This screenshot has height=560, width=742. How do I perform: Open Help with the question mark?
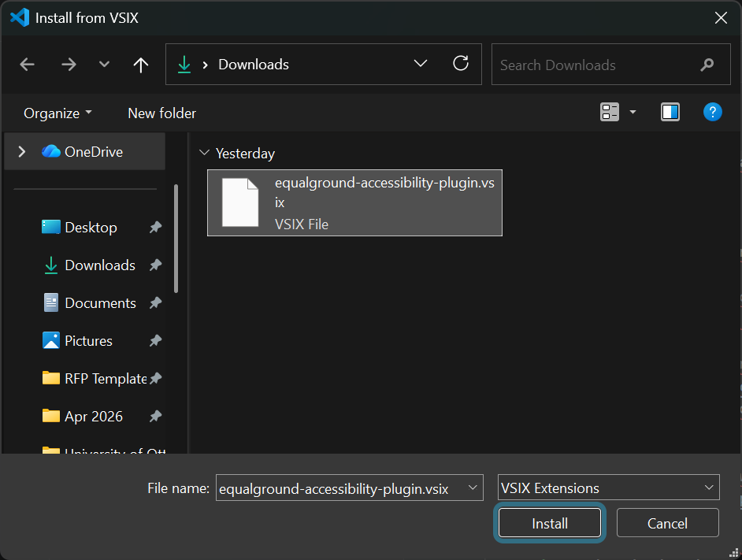(x=712, y=112)
